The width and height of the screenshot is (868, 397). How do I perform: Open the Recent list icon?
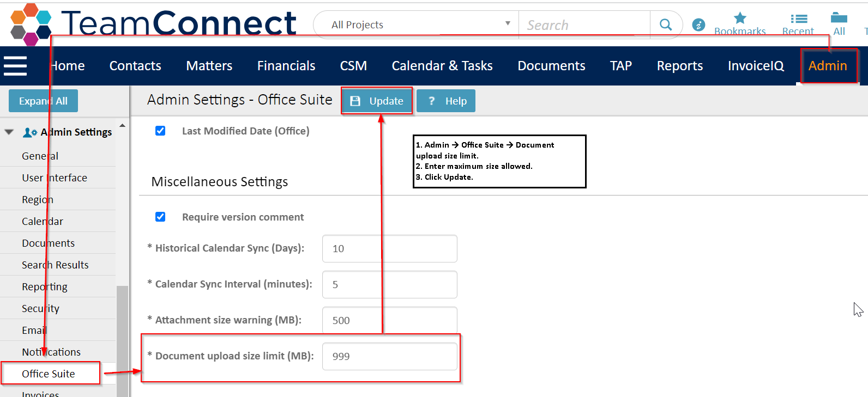799,19
